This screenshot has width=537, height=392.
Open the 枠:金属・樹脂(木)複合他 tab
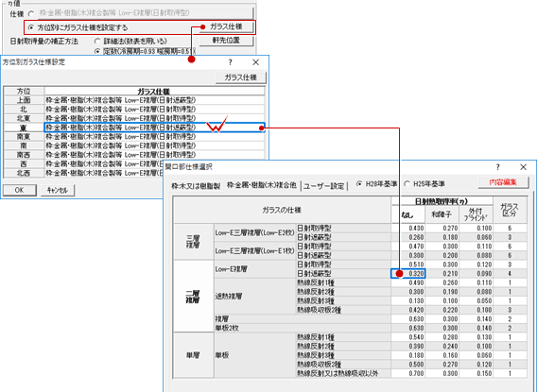click(262, 185)
